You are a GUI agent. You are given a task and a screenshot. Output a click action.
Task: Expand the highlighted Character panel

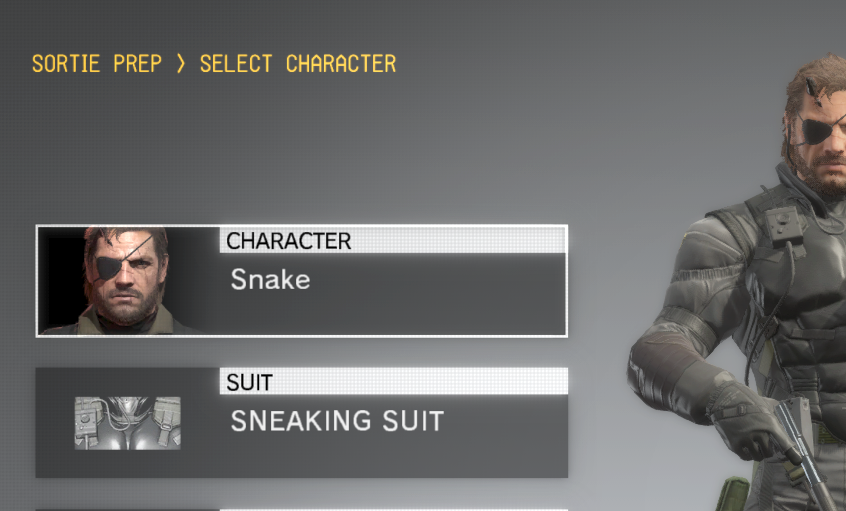(302, 281)
